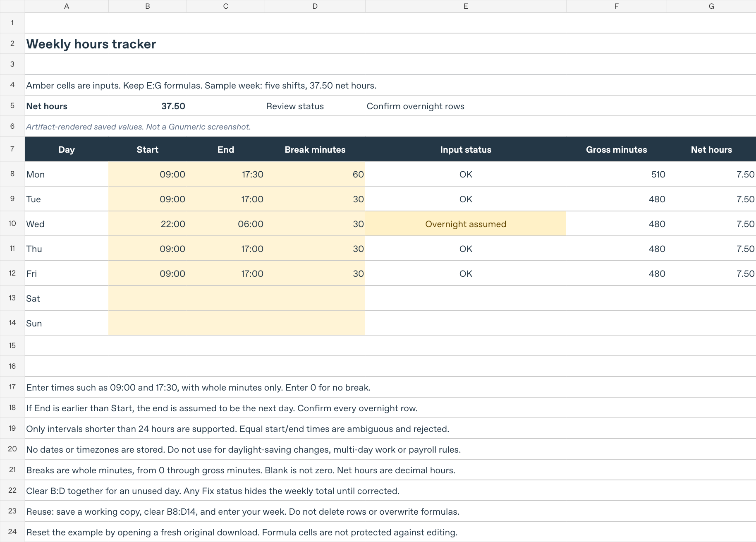Select row header 7
This screenshot has height=542, width=756.
click(12, 149)
